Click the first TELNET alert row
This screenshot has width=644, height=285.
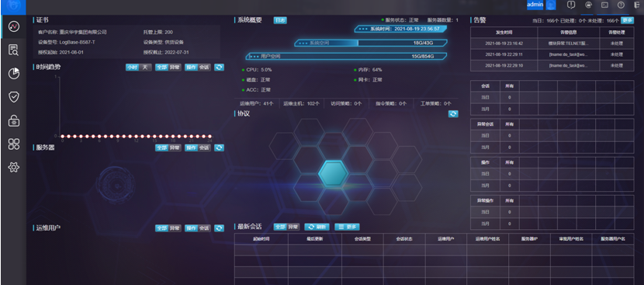(552, 43)
